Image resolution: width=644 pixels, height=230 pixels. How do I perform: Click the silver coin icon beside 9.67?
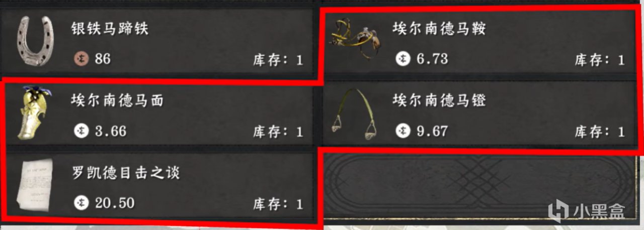pyautogui.click(x=403, y=131)
